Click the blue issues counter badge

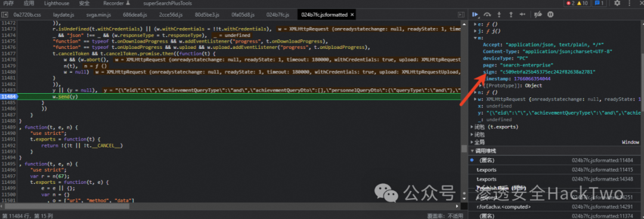(x=599, y=4)
